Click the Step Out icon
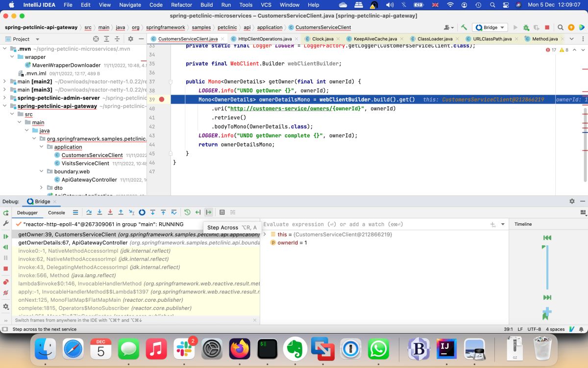Viewport: 588px width, 368px height. tap(121, 212)
